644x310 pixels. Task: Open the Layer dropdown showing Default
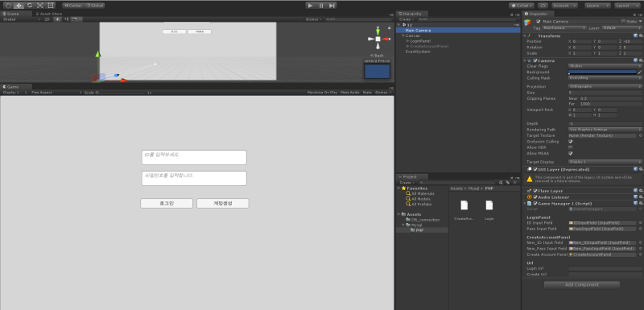621,28
